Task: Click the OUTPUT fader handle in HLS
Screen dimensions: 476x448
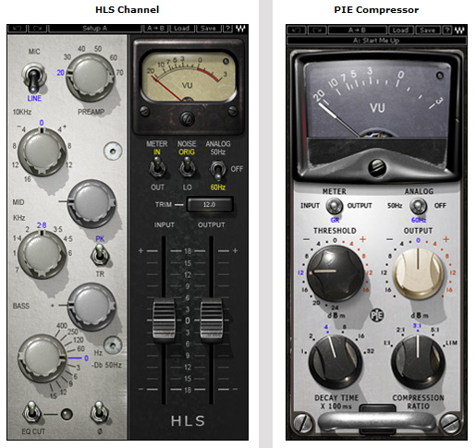Action: (x=212, y=319)
